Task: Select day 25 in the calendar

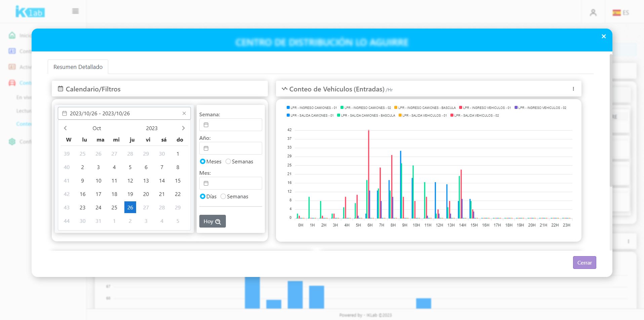Action: [114, 207]
